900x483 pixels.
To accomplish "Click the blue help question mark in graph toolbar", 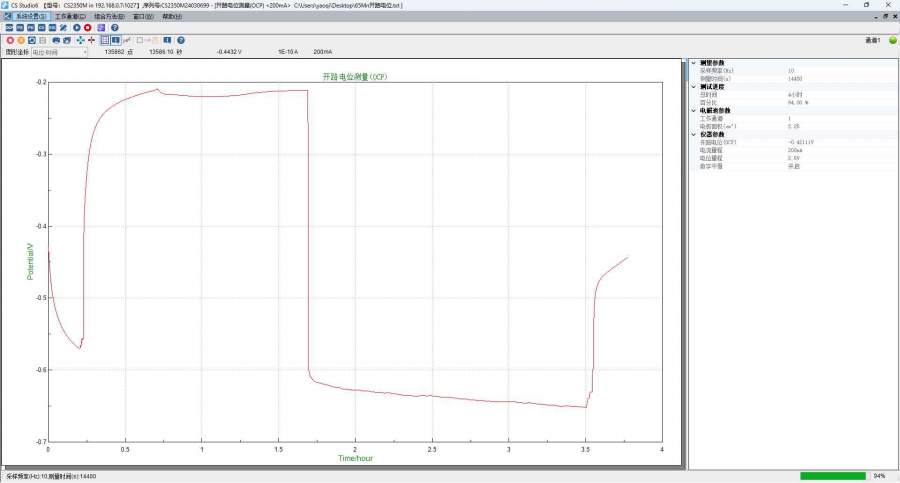I will click(181, 40).
